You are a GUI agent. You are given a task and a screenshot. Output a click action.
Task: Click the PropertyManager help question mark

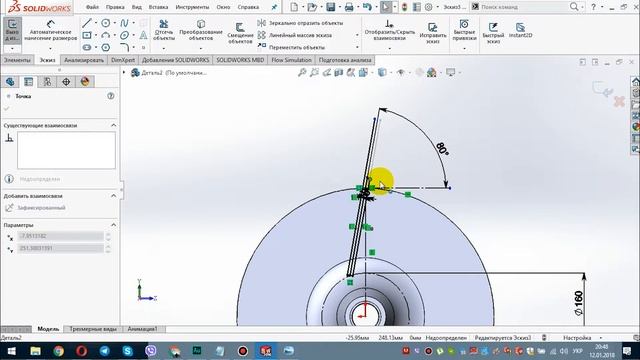111,96
